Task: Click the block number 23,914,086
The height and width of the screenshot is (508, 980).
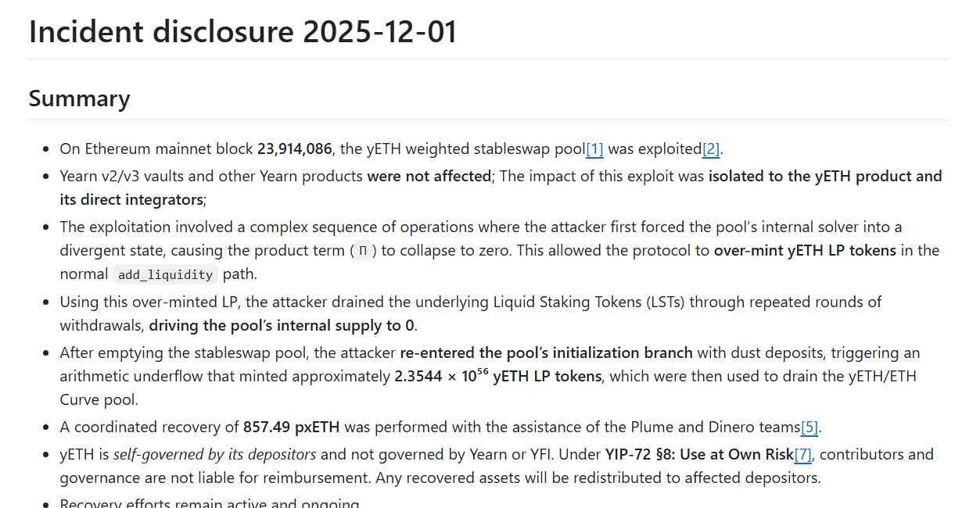Action: click(294, 149)
